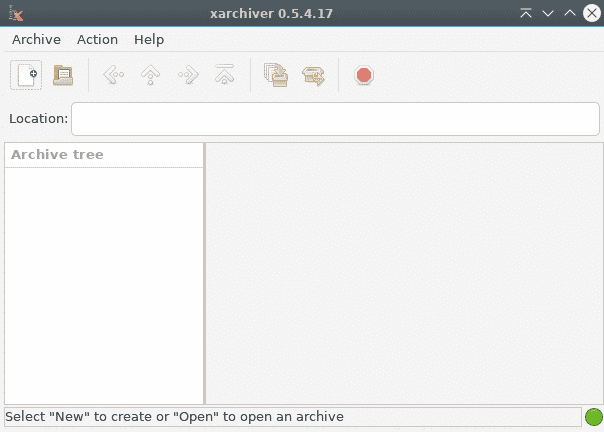
Task: Click the status bar message about New/Open
Action: (x=174, y=417)
